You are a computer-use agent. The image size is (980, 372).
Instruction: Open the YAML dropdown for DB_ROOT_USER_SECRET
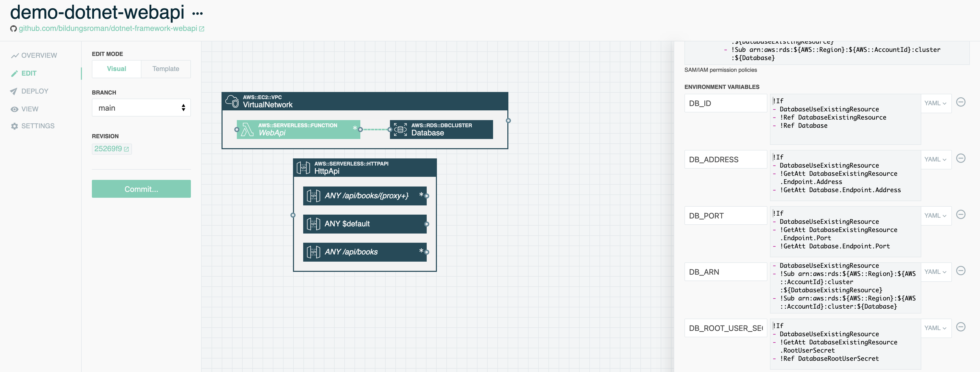click(936, 328)
